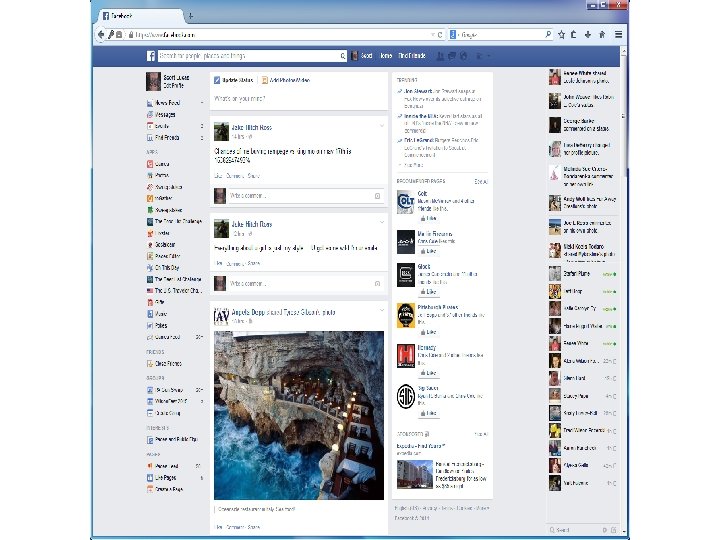The image size is (720, 540).
Task: Open Home link in blue bar
Action: point(386,56)
